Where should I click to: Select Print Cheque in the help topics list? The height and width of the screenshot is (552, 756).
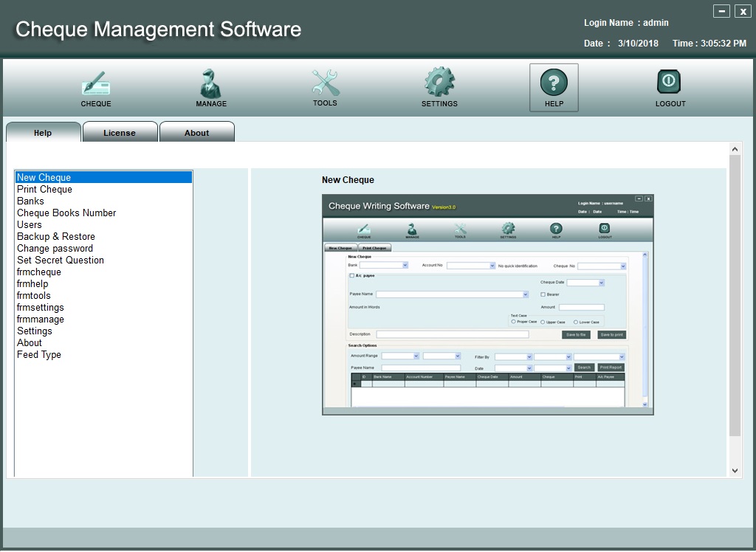point(45,190)
